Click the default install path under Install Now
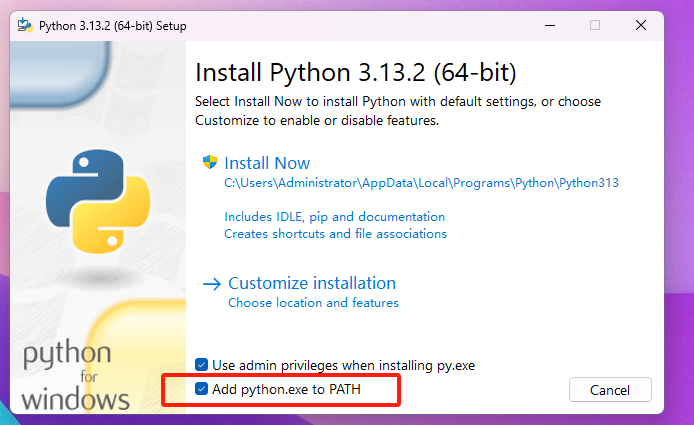The height and width of the screenshot is (425, 694). tap(421, 183)
